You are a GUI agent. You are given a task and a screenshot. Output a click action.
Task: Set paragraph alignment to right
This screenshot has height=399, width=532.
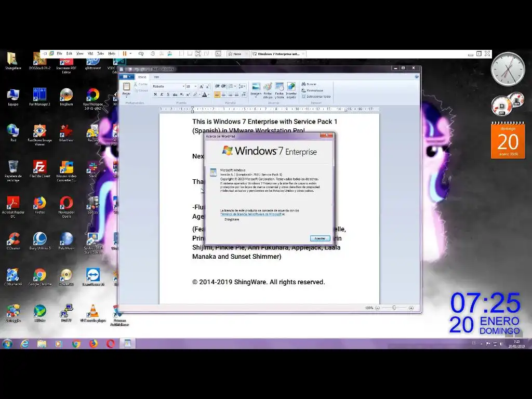pyautogui.click(x=230, y=95)
